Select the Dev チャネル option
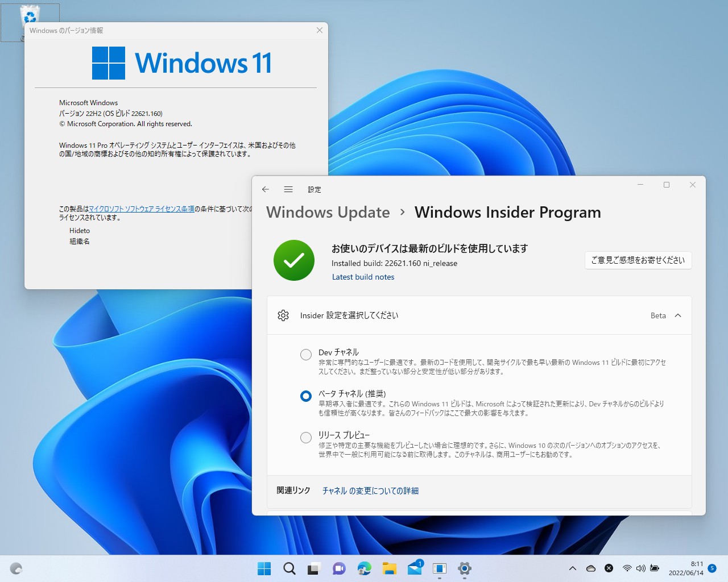The image size is (728, 582). 305,354
